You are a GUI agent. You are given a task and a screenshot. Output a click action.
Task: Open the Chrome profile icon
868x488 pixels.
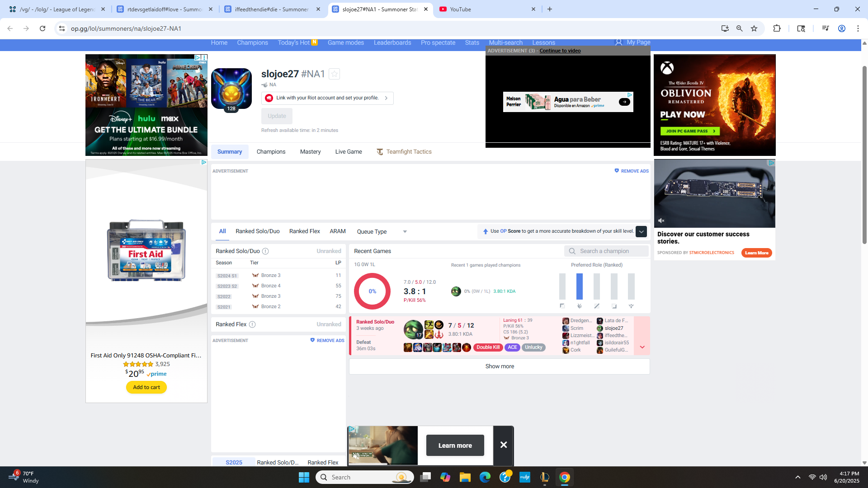point(842,28)
